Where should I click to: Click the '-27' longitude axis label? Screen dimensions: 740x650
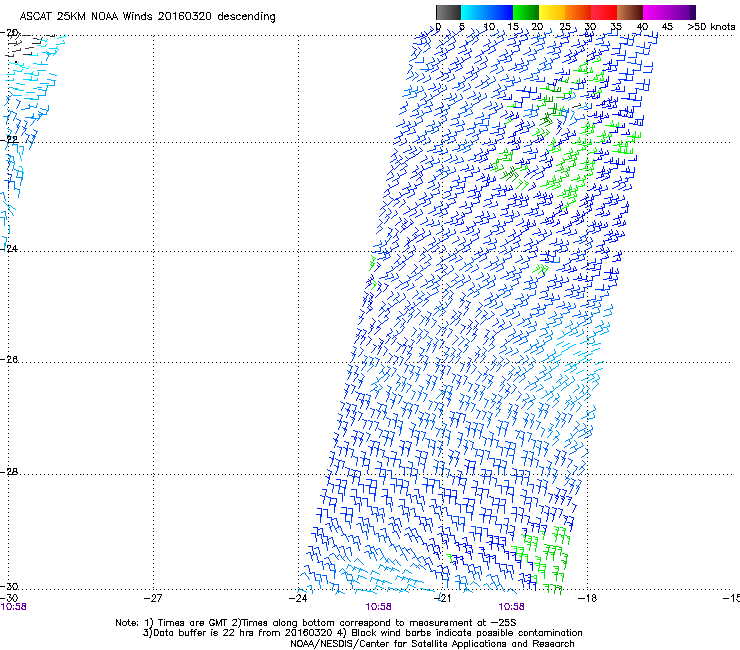click(153, 598)
